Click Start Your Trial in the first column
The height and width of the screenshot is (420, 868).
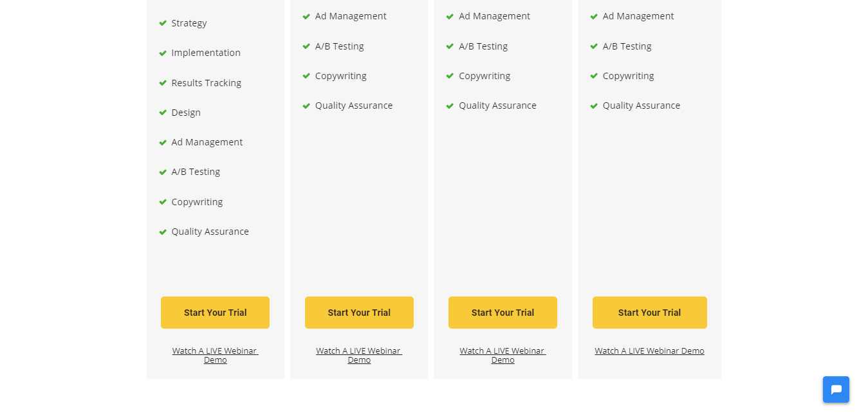215,313
